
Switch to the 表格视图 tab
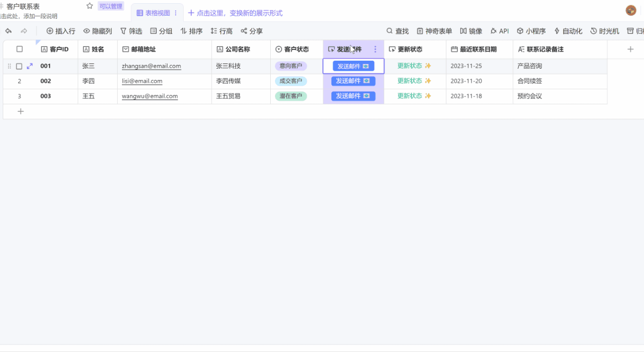click(155, 12)
